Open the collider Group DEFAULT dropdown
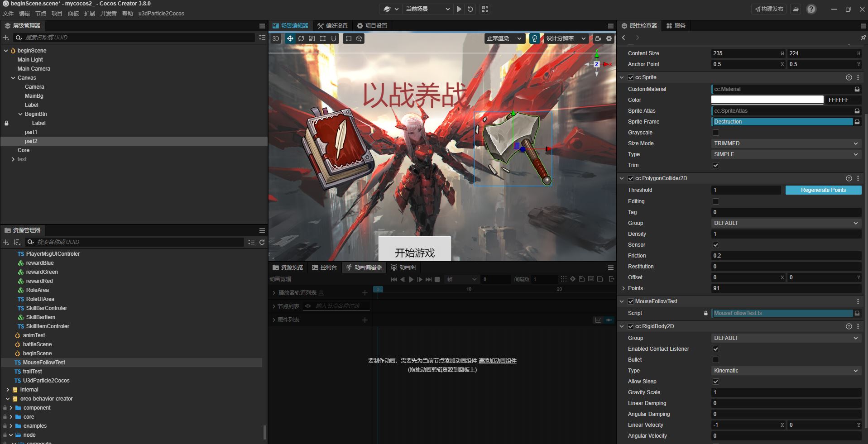The width and height of the screenshot is (868, 444). (786, 223)
